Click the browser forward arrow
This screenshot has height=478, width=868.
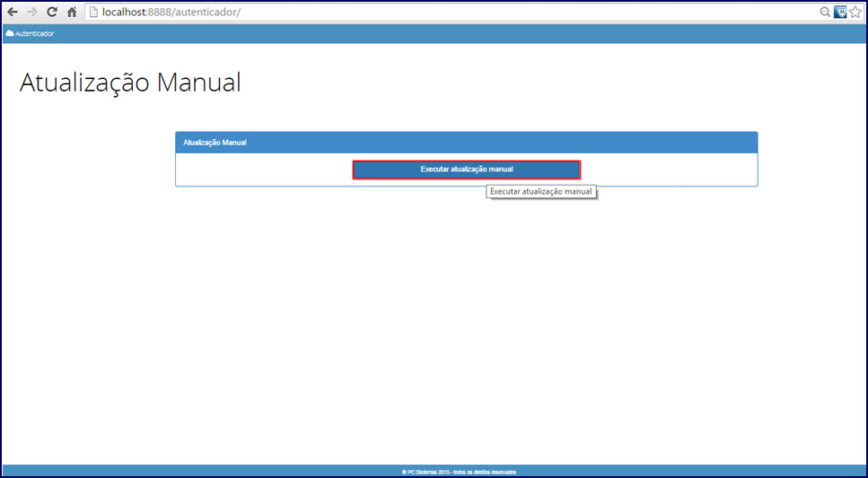(32, 13)
